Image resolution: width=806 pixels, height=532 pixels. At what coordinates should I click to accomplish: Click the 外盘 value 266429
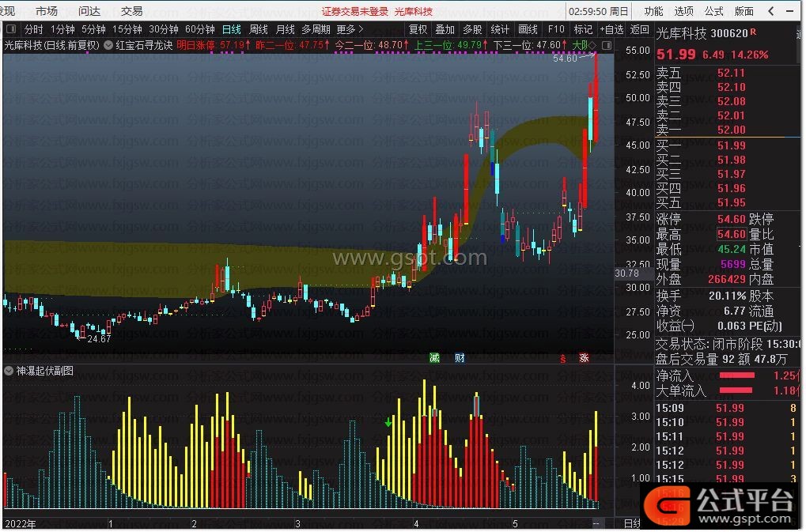click(x=726, y=279)
